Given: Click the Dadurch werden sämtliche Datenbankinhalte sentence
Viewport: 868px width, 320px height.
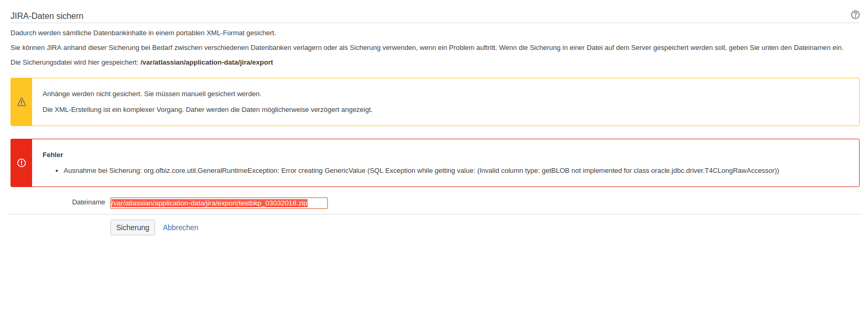Looking at the screenshot, I should pyautogui.click(x=143, y=33).
